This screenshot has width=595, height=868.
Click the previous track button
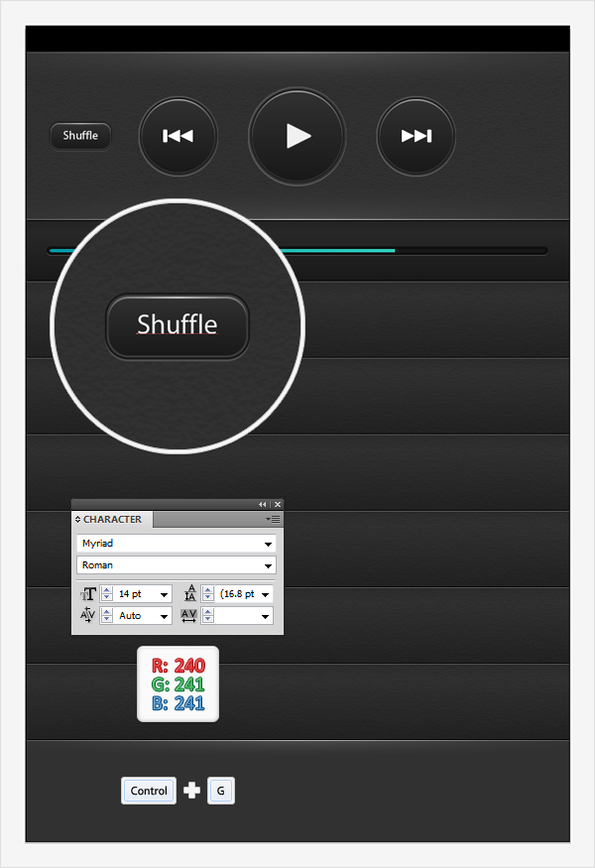click(x=178, y=136)
